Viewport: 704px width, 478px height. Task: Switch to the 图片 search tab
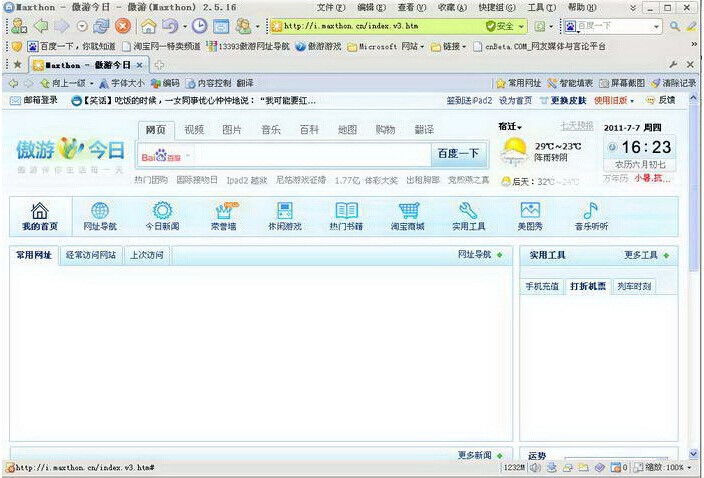(x=232, y=130)
